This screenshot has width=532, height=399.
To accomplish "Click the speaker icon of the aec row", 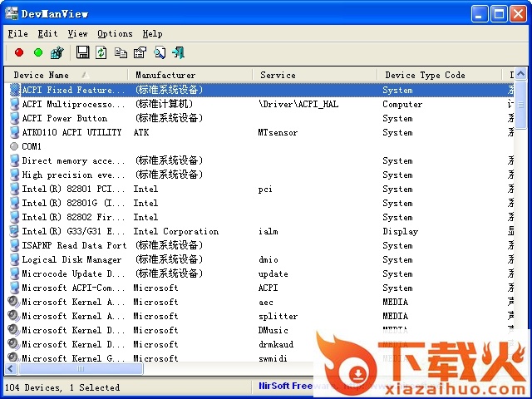I will (x=14, y=302).
